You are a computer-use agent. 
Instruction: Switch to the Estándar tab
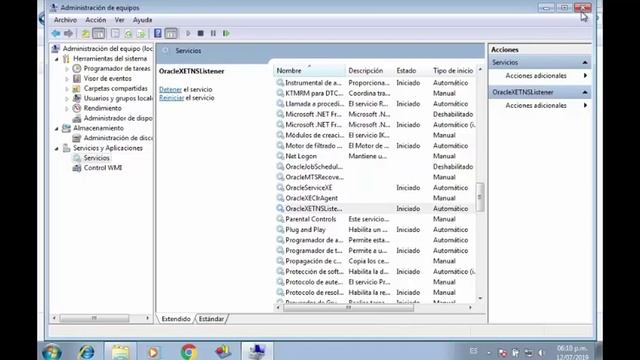211,319
